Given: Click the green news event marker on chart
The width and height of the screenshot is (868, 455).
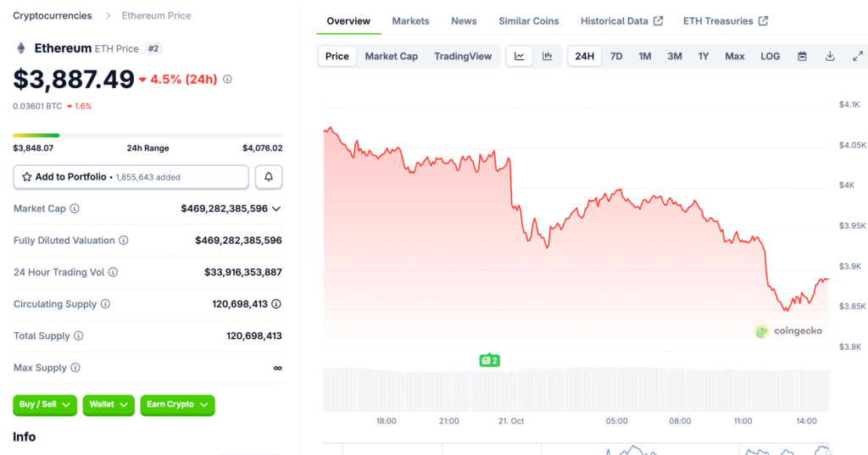Looking at the screenshot, I should click(489, 360).
